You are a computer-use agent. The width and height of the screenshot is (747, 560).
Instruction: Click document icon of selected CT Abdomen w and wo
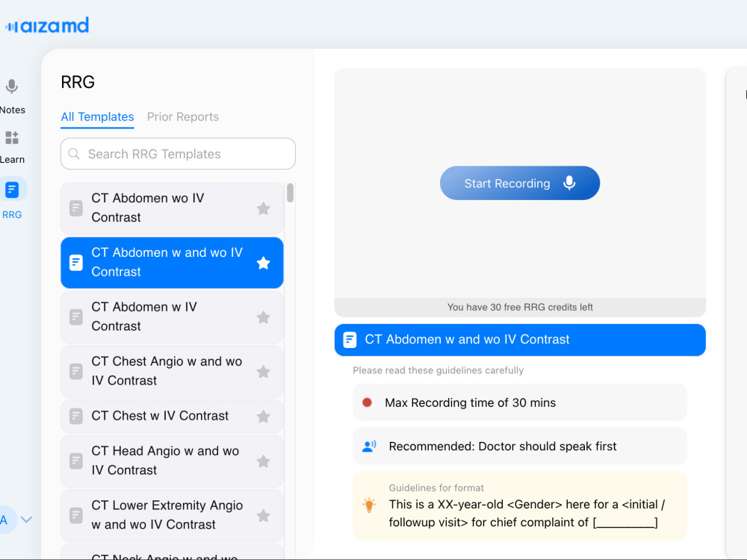point(76,263)
